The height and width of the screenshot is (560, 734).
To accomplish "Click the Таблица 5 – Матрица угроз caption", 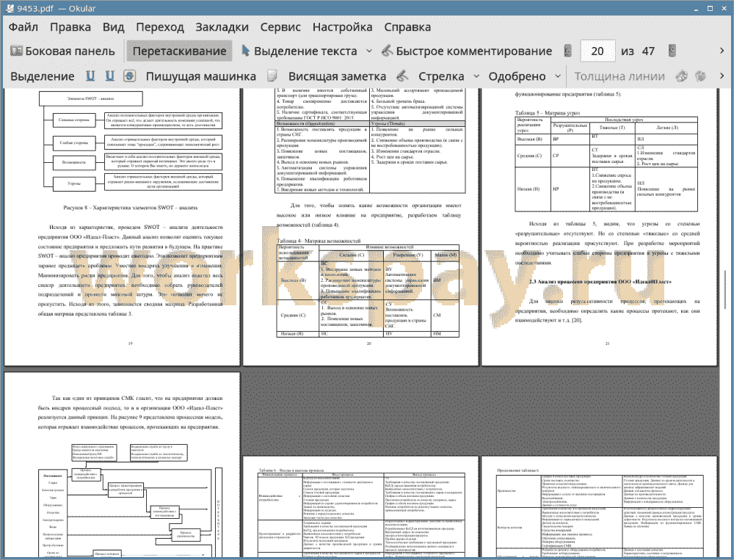I will coord(548,113).
